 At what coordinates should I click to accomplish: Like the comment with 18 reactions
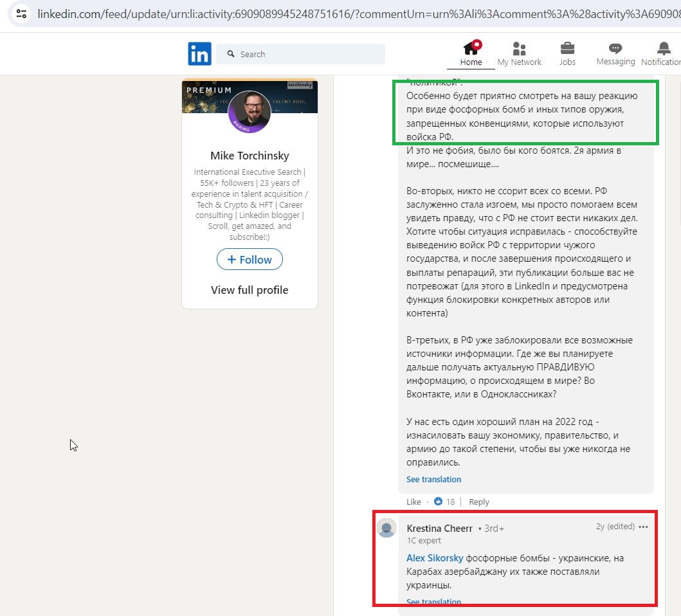tap(413, 502)
